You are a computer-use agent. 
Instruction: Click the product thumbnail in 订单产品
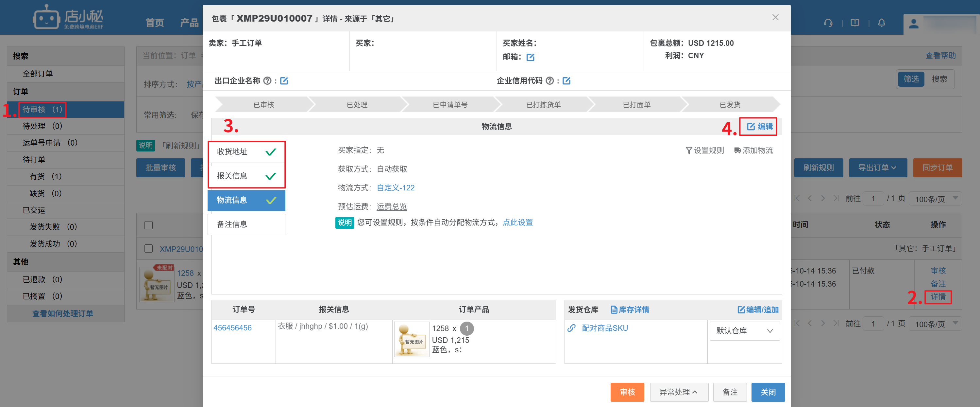tap(412, 339)
